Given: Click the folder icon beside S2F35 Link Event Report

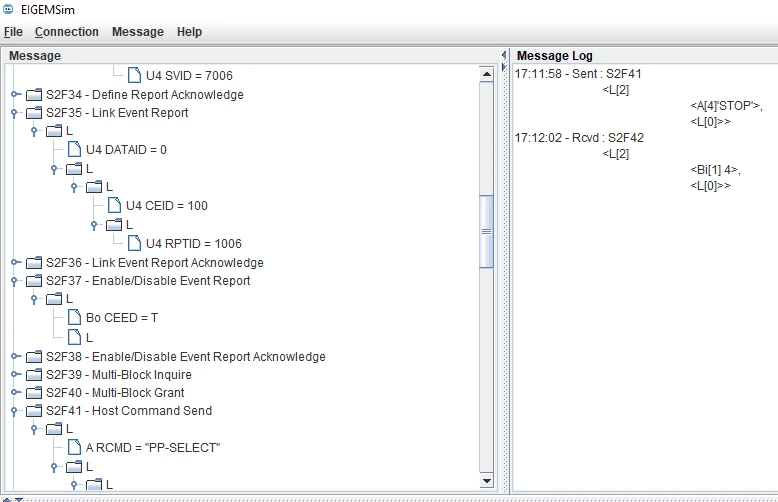Looking at the screenshot, I should [x=34, y=113].
